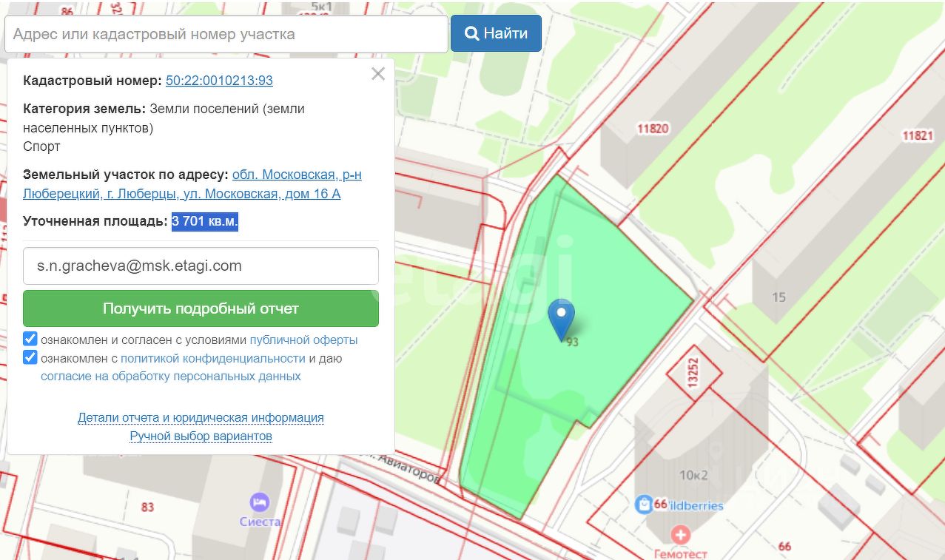Click the Гемотест medical cross icon
Screen dimensions: 945x560
tap(679, 534)
